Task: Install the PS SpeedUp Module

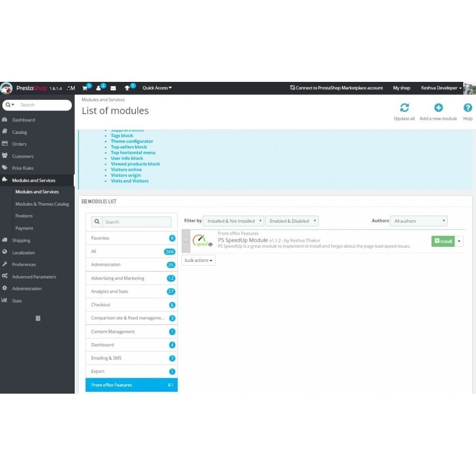Action: click(443, 241)
